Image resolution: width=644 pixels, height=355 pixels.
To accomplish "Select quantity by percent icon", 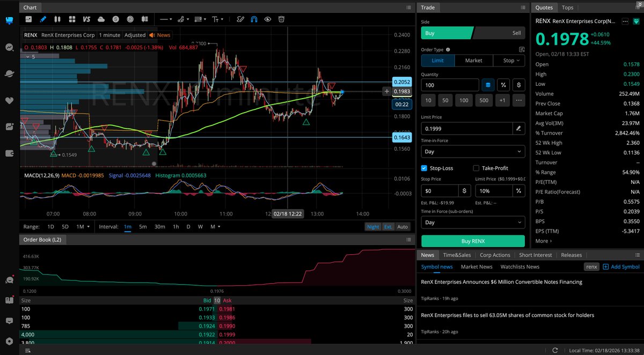I will pos(503,85).
